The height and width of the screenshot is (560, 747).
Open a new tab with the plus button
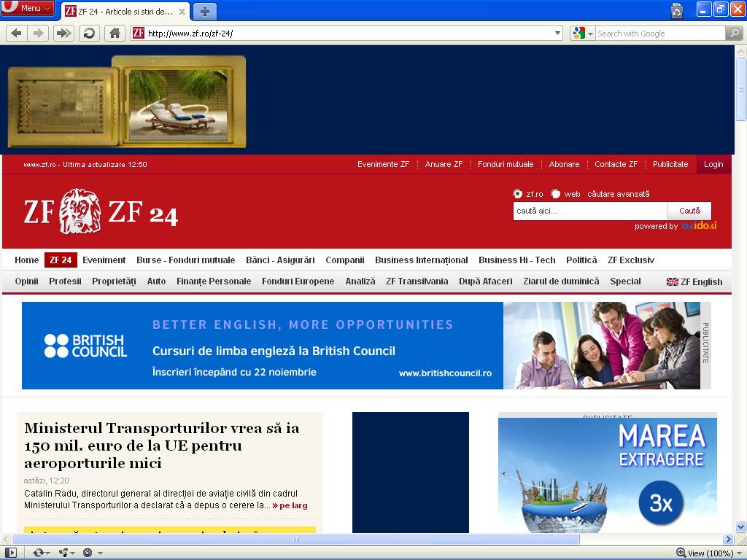tap(205, 12)
